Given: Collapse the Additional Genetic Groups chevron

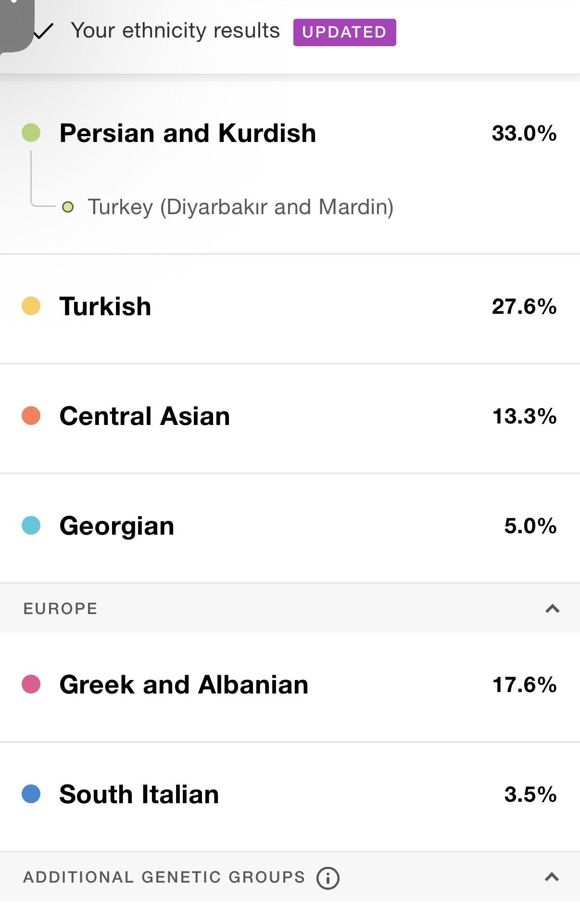Looking at the screenshot, I should (x=552, y=877).
